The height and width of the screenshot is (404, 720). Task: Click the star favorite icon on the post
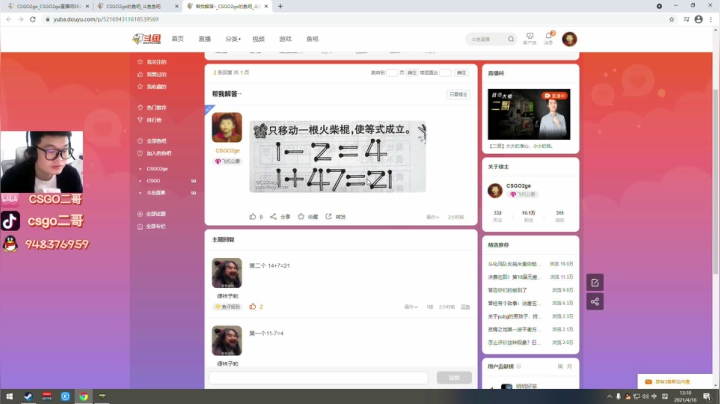[301, 217]
